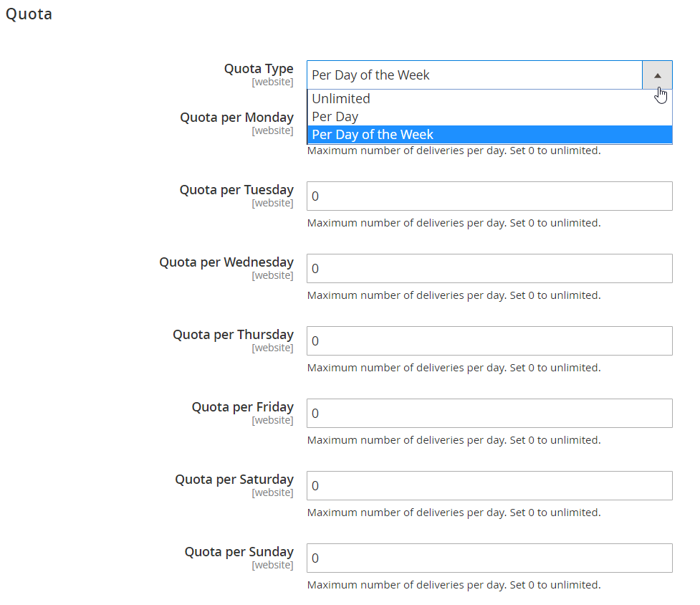
Task: Focus the Quota per Tuesday field
Action: (x=489, y=196)
